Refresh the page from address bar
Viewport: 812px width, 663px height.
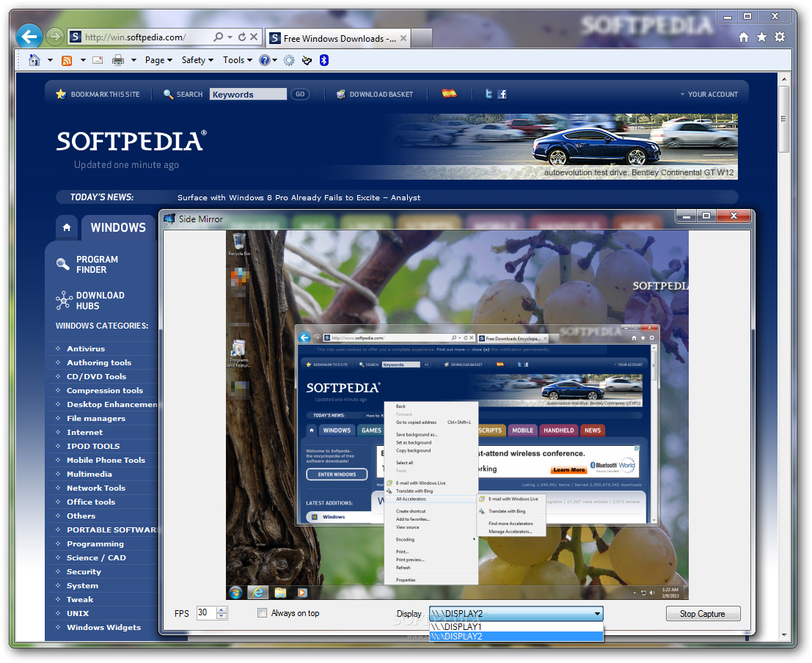[x=242, y=37]
